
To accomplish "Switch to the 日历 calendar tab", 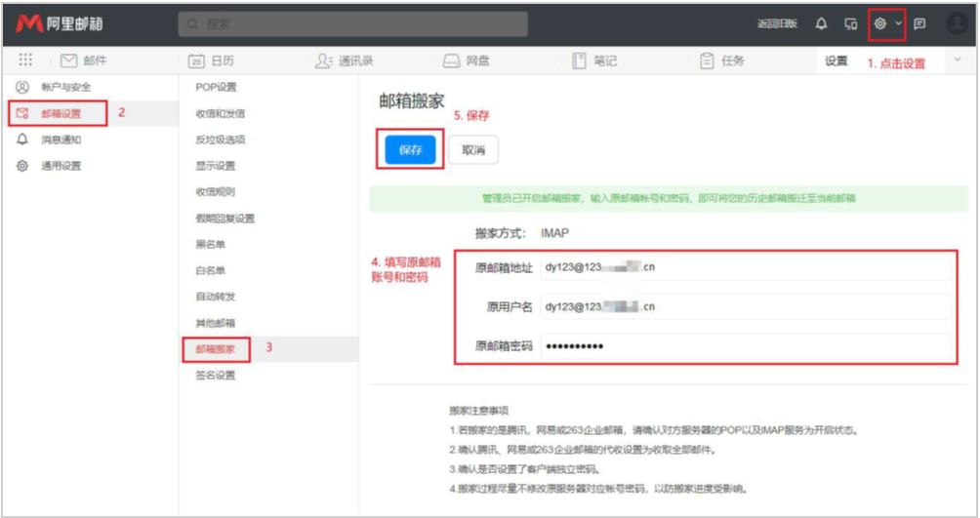I will pyautogui.click(x=211, y=60).
